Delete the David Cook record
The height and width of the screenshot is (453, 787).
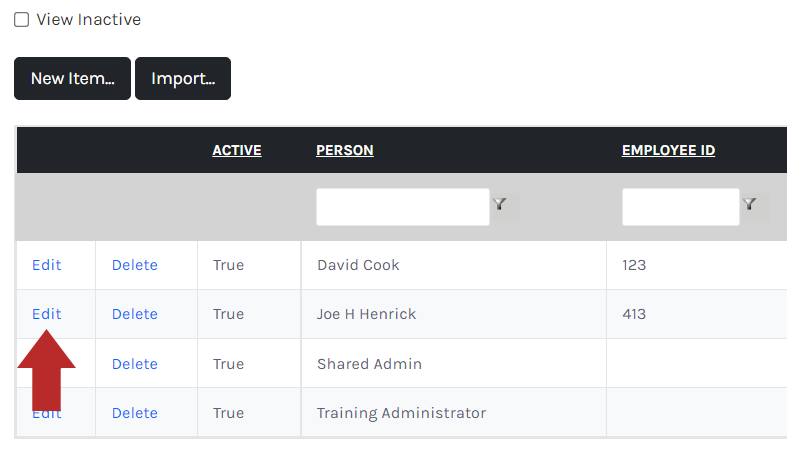pos(135,265)
